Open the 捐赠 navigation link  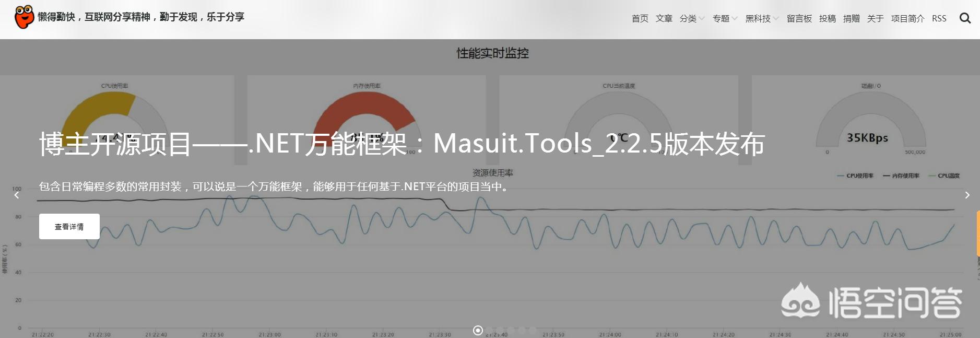(851, 18)
